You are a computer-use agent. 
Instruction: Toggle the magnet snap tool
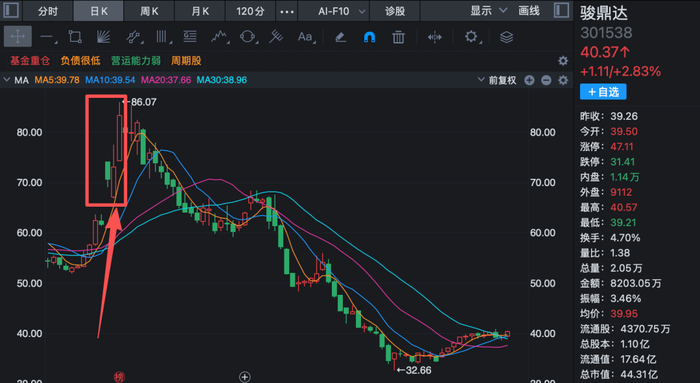point(369,37)
